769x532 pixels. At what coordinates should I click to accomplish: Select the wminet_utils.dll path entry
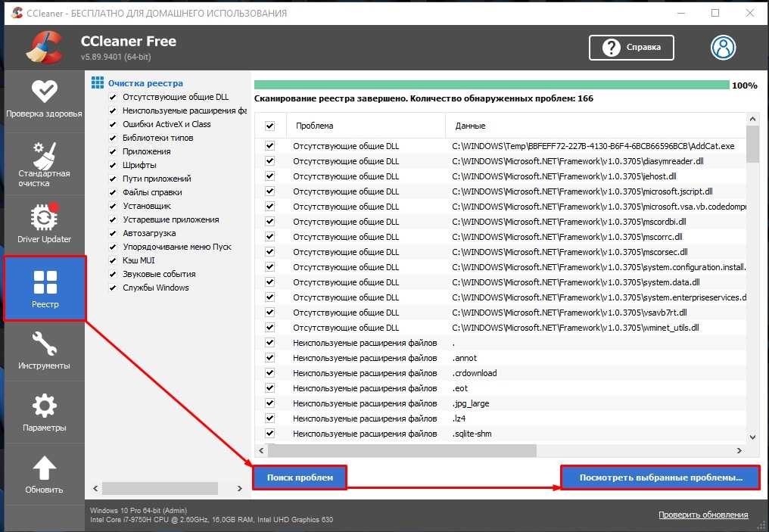tap(575, 328)
